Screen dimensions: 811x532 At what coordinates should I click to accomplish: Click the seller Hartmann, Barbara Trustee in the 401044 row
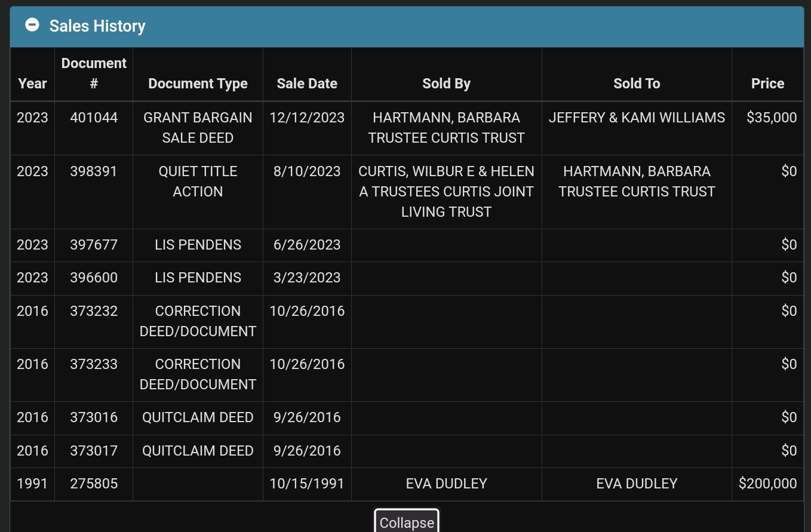[446, 128]
